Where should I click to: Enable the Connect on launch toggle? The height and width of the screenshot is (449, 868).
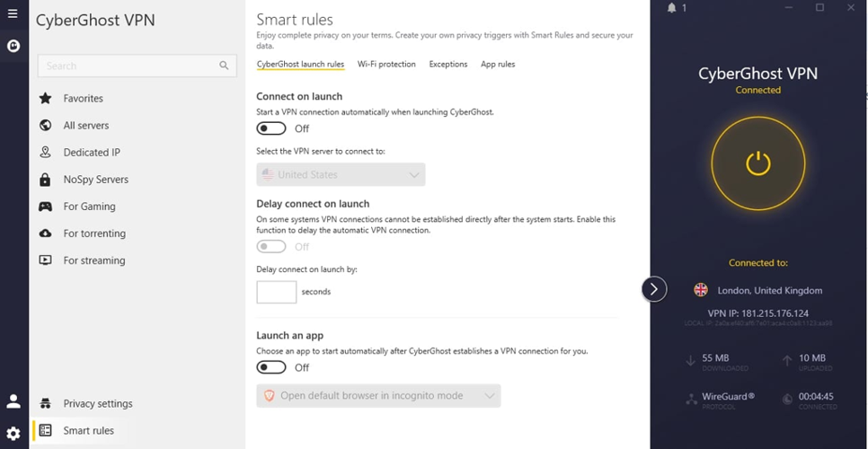(271, 128)
